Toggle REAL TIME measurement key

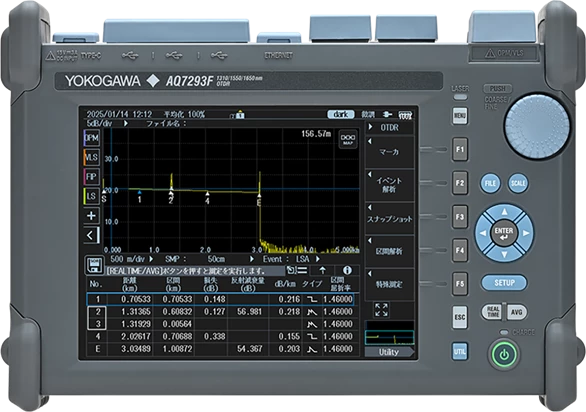pos(493,312)
